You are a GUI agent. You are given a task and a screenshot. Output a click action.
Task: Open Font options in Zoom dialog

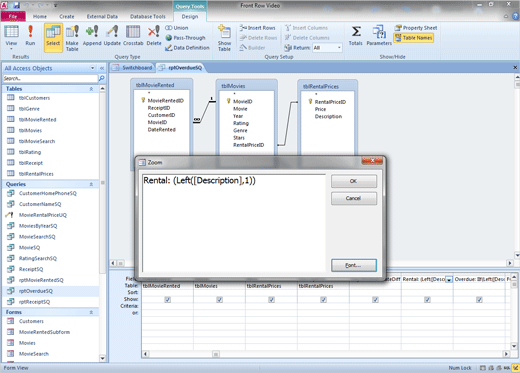click(x=354, y=265)
